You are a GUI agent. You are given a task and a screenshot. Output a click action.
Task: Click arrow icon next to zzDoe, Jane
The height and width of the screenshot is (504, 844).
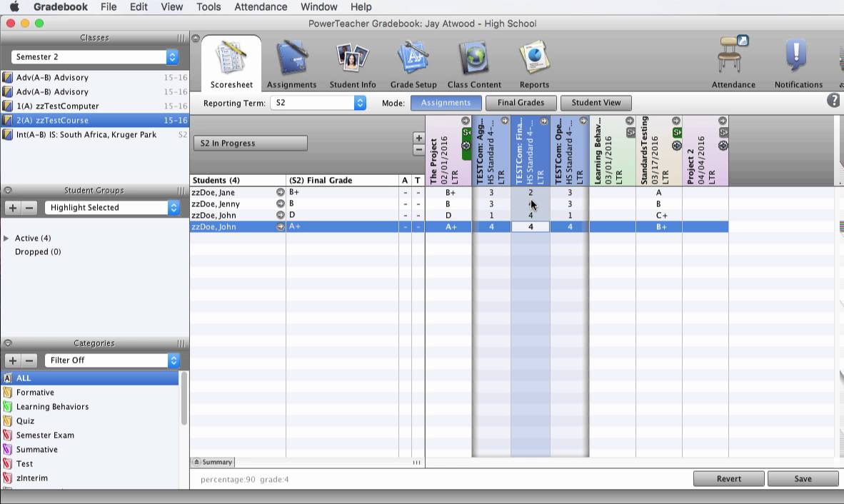[x=281, y=192]
